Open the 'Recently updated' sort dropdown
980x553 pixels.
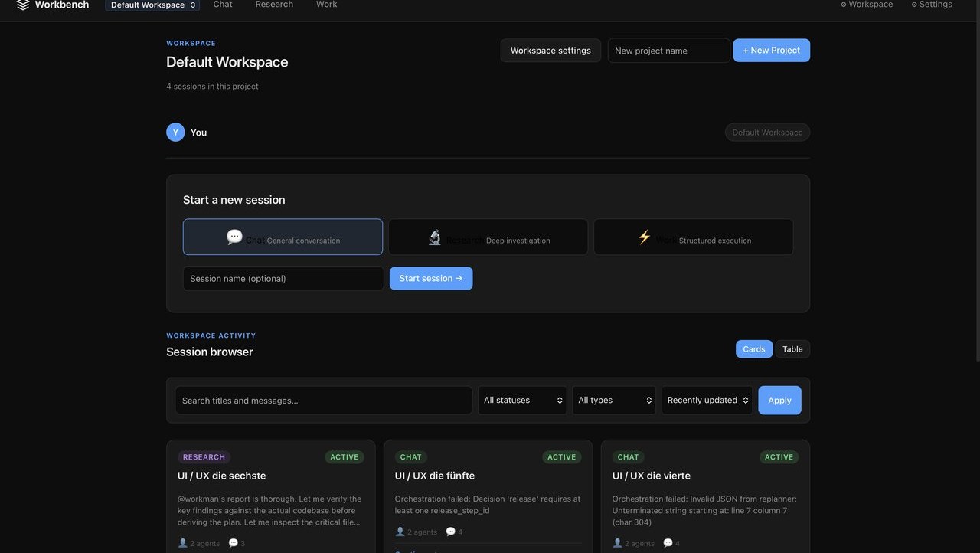(x=707, y=401)
